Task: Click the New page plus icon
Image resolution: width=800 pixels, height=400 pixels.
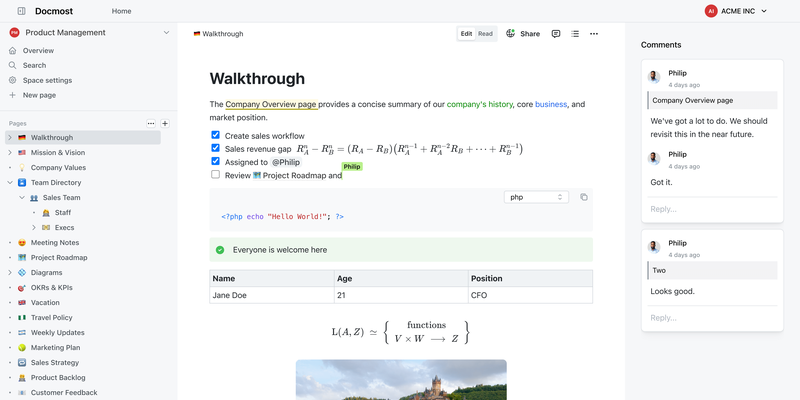Action: click(13, 95)
